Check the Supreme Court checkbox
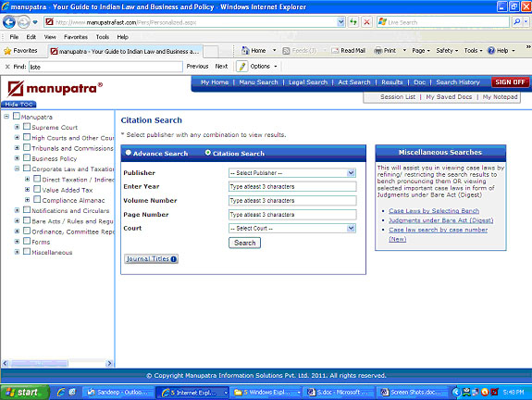This screenshot has width=532, height=400. point(27,127)
